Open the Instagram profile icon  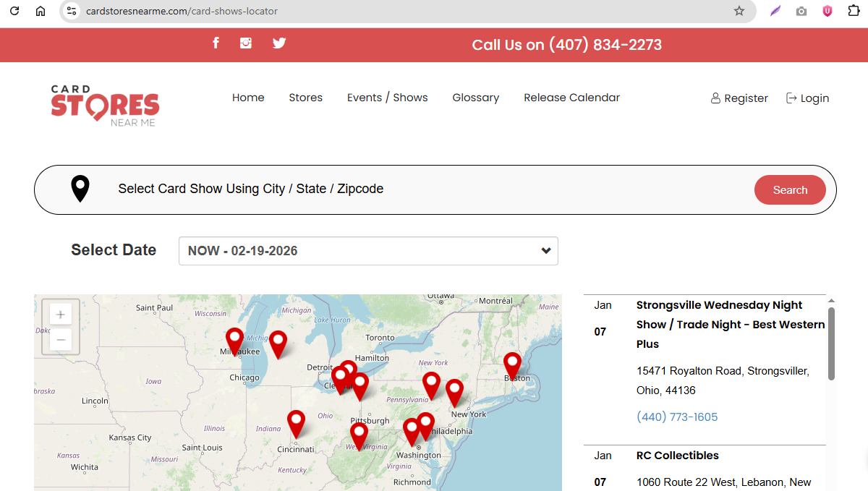(246, 43)
